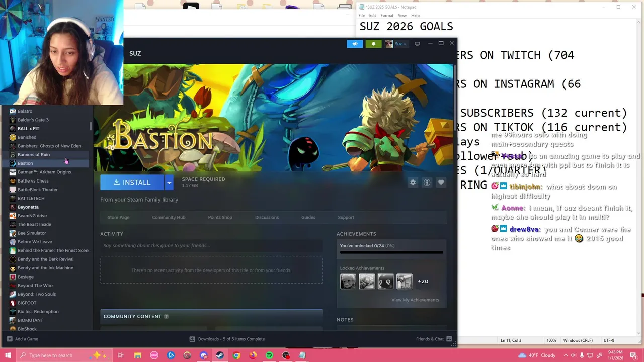Open File Explorer from the taskbar

pyautogui.click(x=138, y=355)
